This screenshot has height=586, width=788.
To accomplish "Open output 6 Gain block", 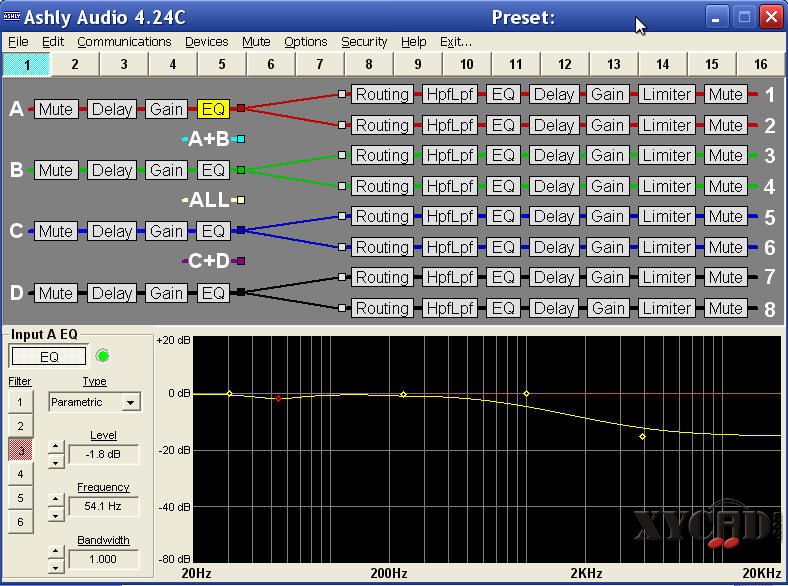I will (608, 247).
